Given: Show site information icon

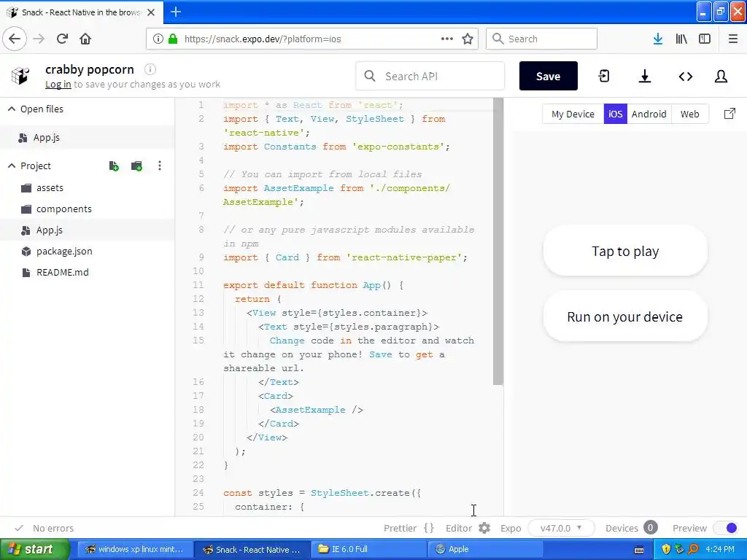Looking at the screenshot, I should (x=158, y=39).
